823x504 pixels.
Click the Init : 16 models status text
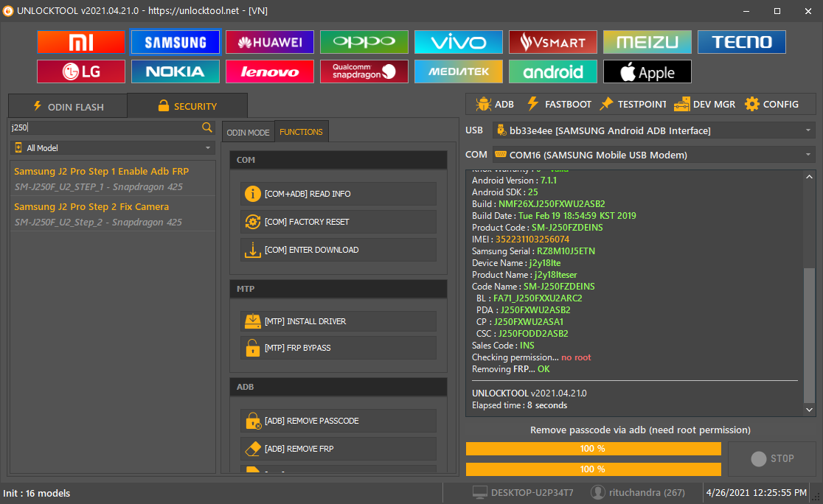[37, 493]
